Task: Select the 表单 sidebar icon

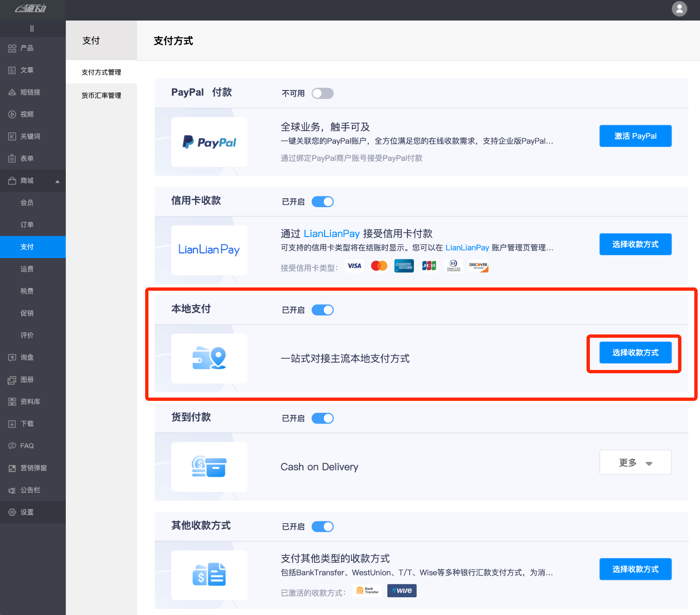Action: (26, 158)
